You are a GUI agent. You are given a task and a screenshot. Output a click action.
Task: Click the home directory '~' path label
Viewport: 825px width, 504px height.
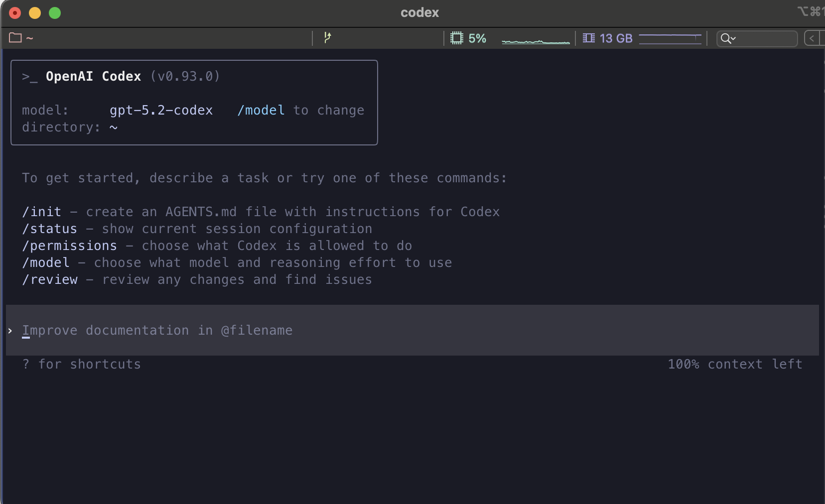tap(30, 38)
